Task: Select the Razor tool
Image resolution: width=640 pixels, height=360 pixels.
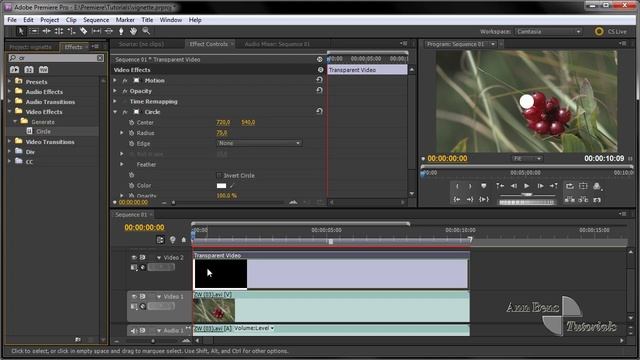Action: (83, 31)
